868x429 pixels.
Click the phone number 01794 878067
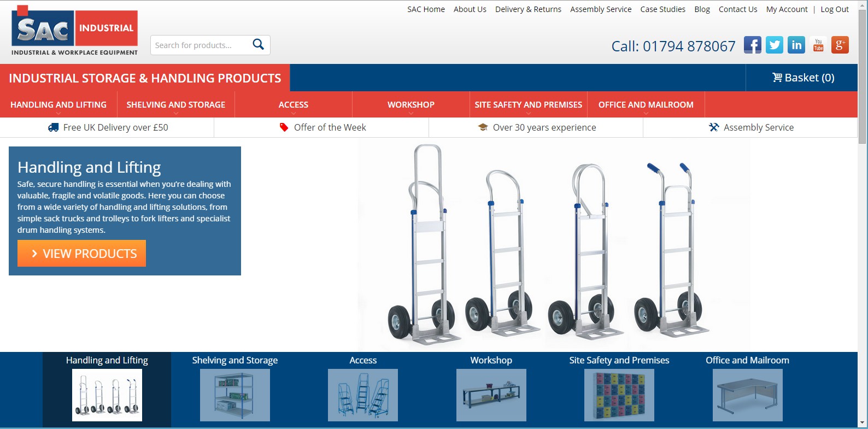click(x=689, y=46)
